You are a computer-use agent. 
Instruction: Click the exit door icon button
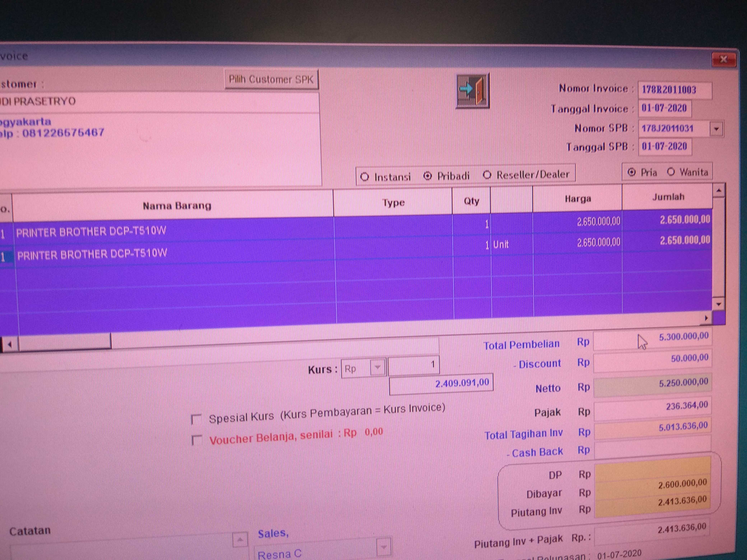[472, 90]
